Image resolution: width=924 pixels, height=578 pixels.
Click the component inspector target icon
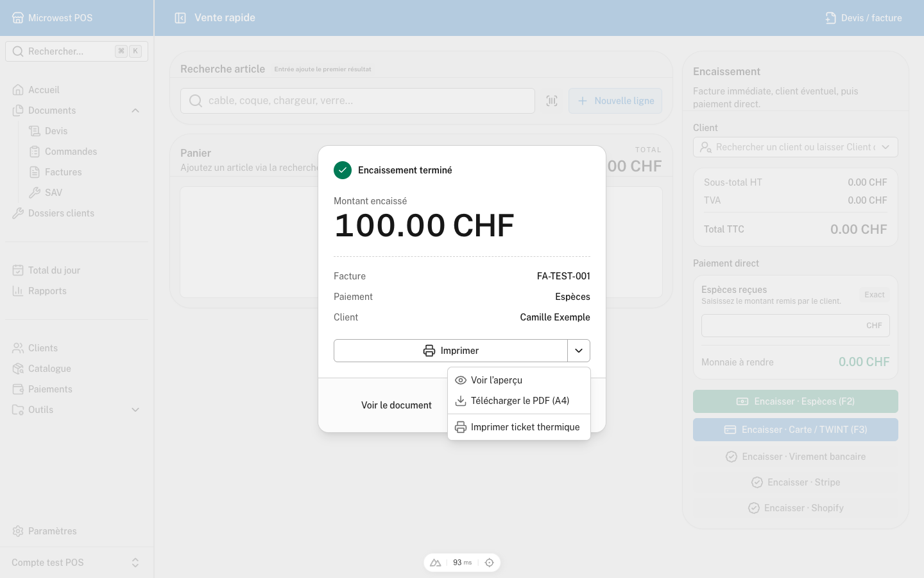[490, 563]
